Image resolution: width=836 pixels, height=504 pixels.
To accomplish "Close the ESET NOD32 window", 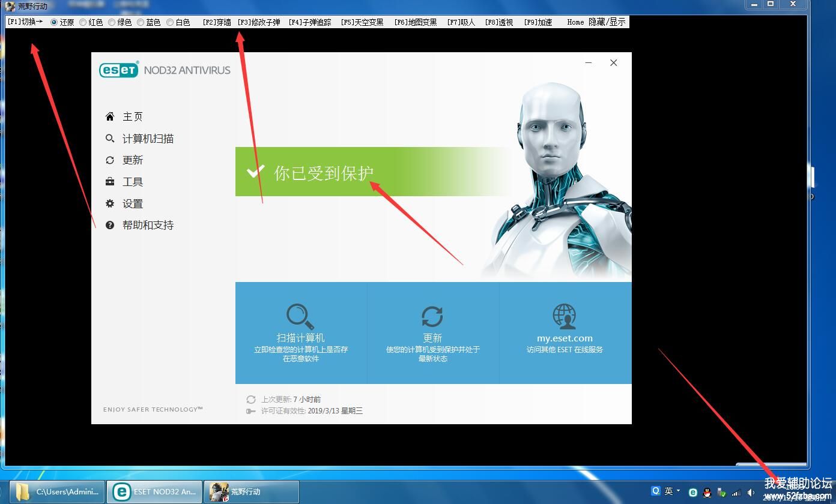I will pyautogui.click(x=613, y=62).
